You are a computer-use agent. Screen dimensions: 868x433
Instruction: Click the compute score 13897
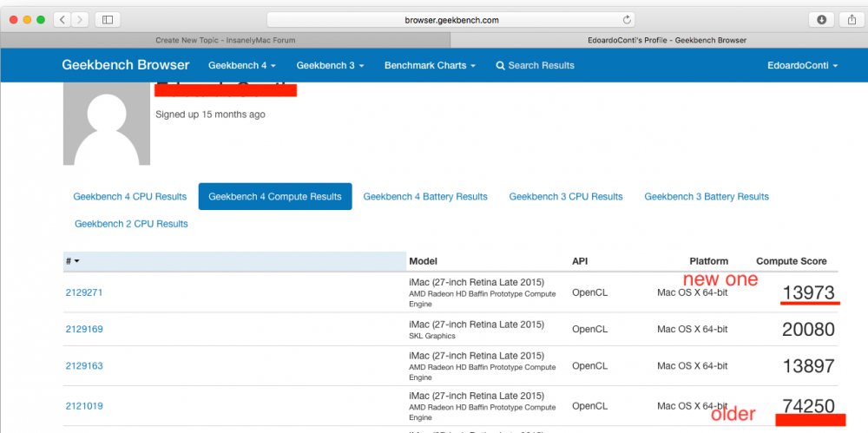[808, 366]
